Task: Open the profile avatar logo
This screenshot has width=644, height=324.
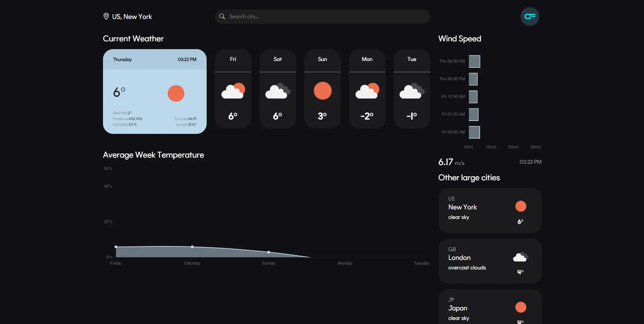Action: tap(530, 16)
